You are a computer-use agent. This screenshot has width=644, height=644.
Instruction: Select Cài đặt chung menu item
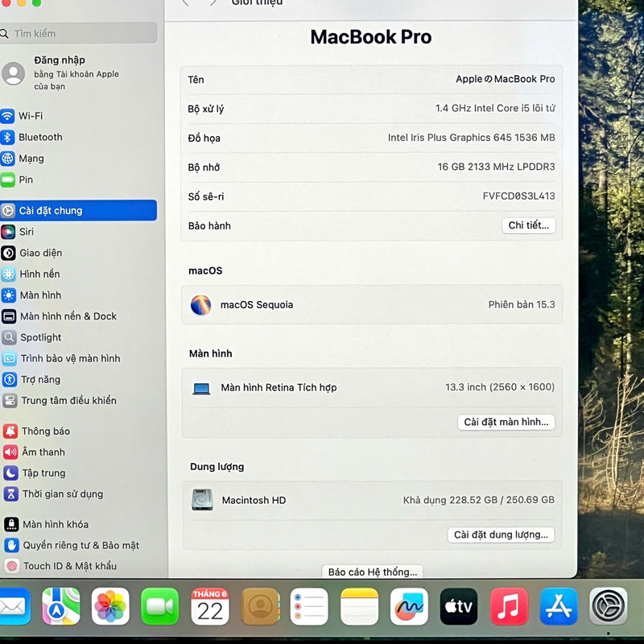(77, 211)
